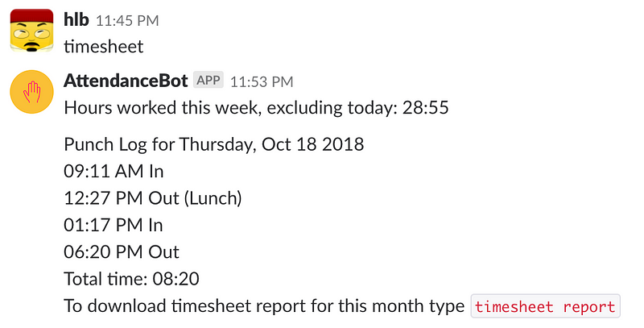Click the word Lunch in punch log
This screenshot has height=328, width=644.
coord(213,198)
